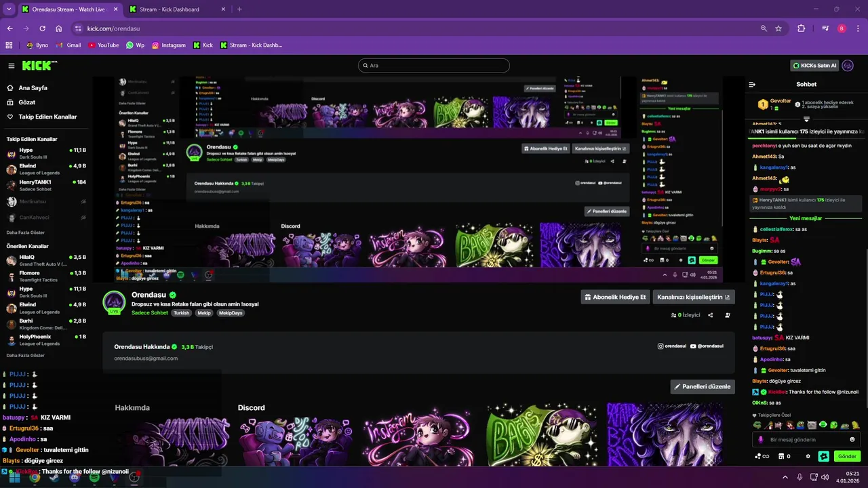Image resolution: width=868 pixels, height=488 pixels.
Task: Open the Merlinatsu followed channel
Action: (46, 201)
